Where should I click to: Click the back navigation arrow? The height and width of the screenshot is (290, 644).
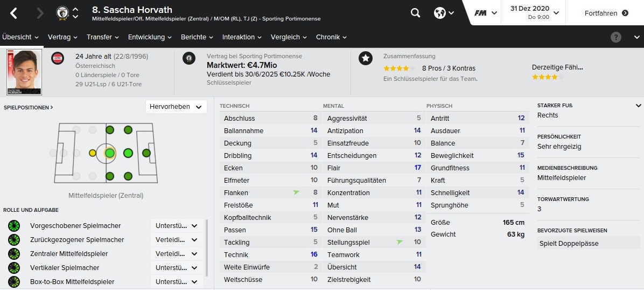(14, 13)
